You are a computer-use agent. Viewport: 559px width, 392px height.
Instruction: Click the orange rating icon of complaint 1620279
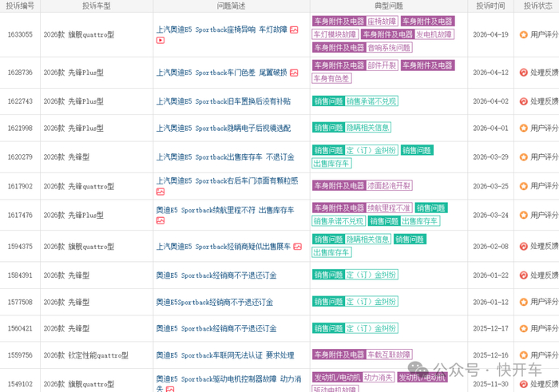click(523, 156)
